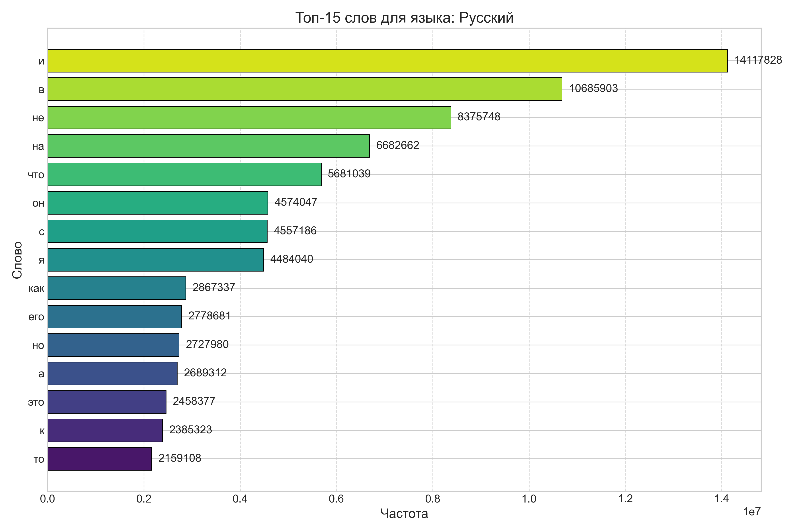This screenshot has width=798, height=532.
Task: Click the bar for word 'я'
Action: [156, 260]
